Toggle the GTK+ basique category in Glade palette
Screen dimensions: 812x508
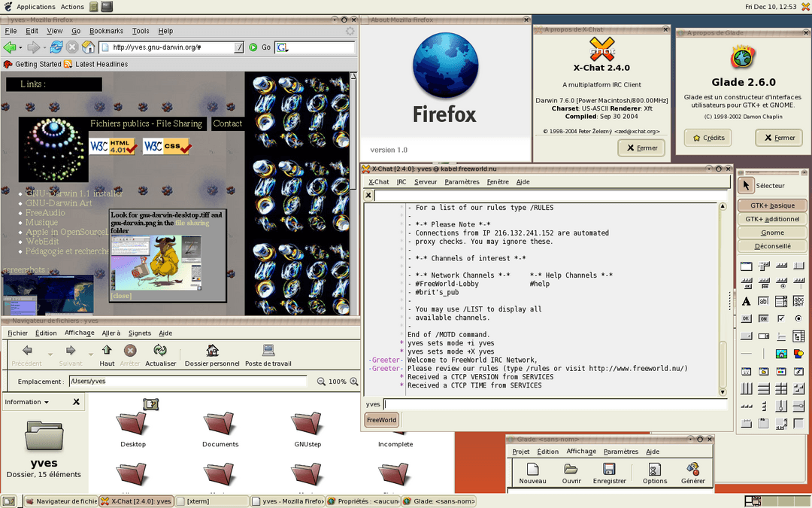772,205
